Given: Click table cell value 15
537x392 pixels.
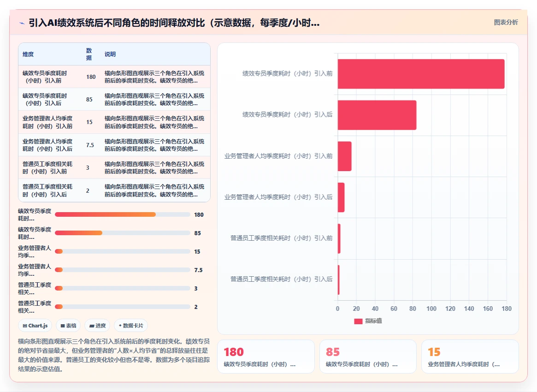Looking at the screenshot, I should pyautogui.click(x=89, y=122).
